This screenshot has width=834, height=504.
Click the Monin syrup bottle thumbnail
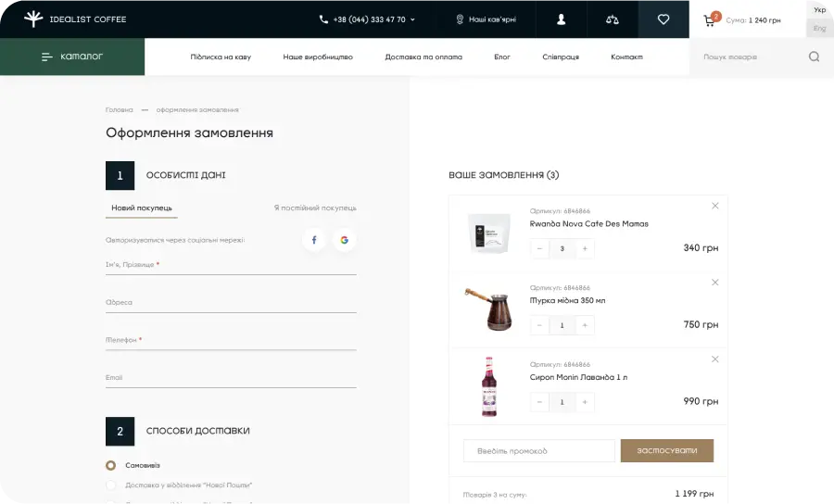pos(489,386)
